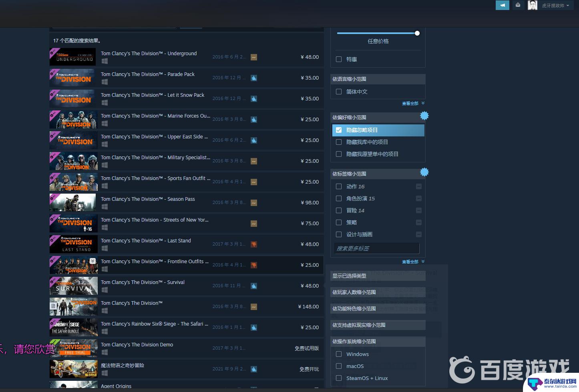This screenshot has height=392, width=579.
Task: Click review icon for Streets of New York
Action: (254, 224)
